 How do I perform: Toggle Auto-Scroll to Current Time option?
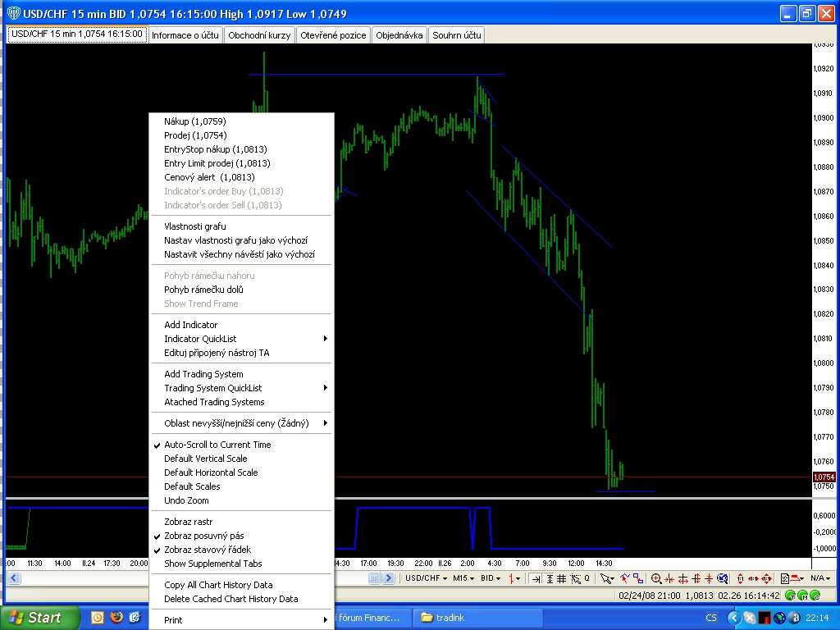(217, 445)
